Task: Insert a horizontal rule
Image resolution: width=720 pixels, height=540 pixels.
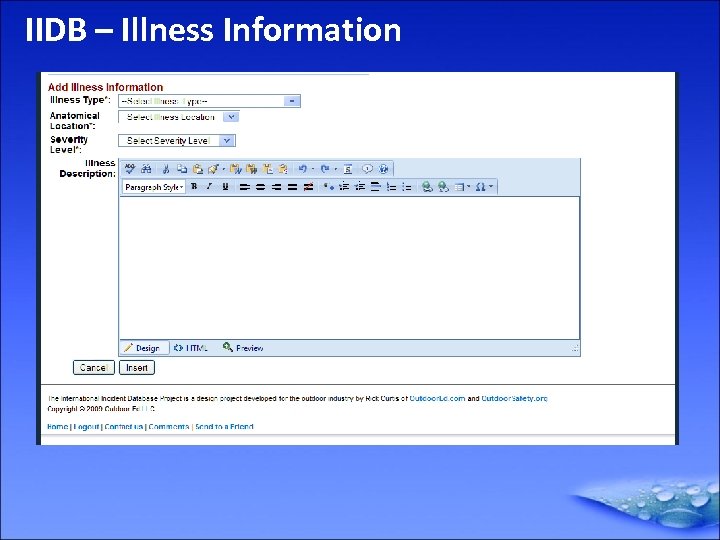Action: (x=376, y=187)
